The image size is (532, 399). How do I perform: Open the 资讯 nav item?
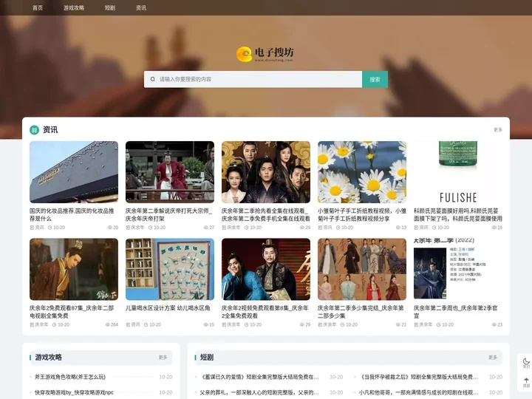pyautogui.click(x=141, y=7)
